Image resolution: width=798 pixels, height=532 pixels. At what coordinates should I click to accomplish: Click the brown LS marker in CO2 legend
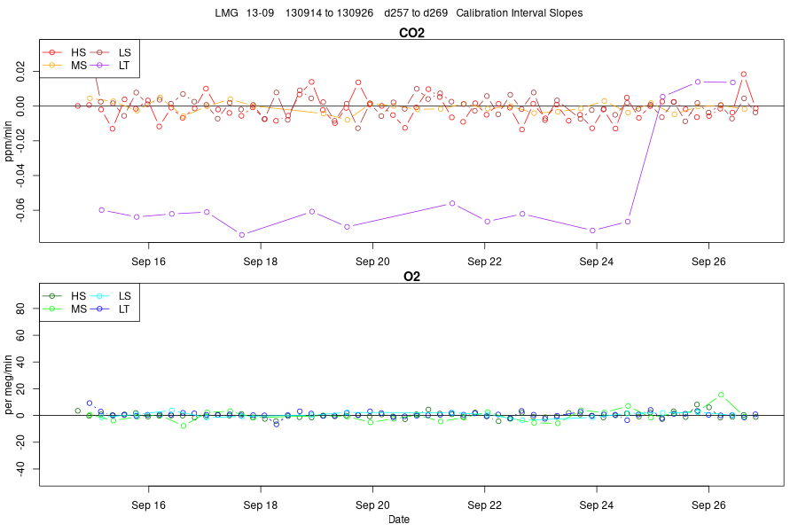pyautogui.click(x=99, y=52)
